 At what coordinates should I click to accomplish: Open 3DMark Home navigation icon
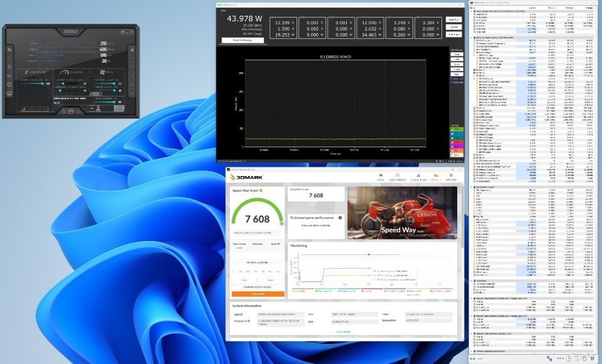pyautogui.click(x=381, y=175)
